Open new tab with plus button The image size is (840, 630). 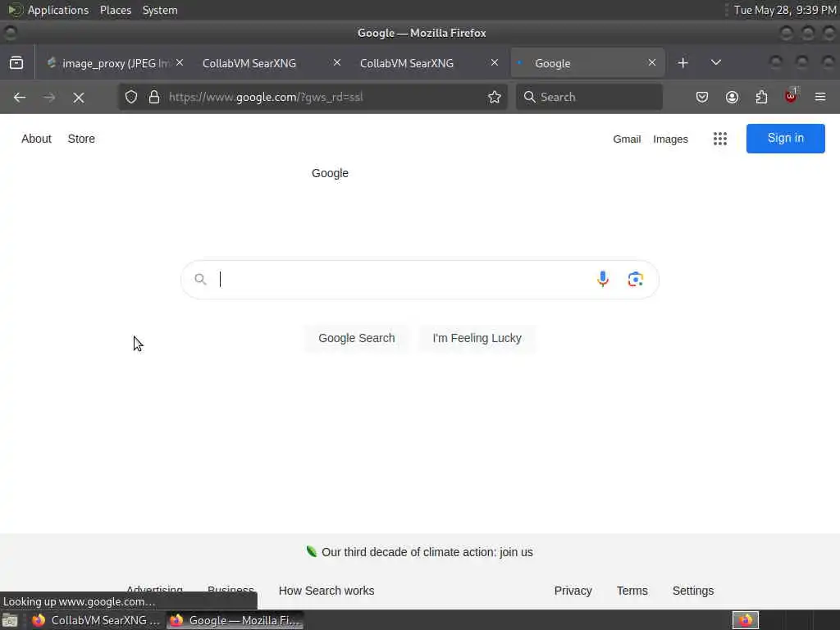pyautogui.click(x=682, y=63)
